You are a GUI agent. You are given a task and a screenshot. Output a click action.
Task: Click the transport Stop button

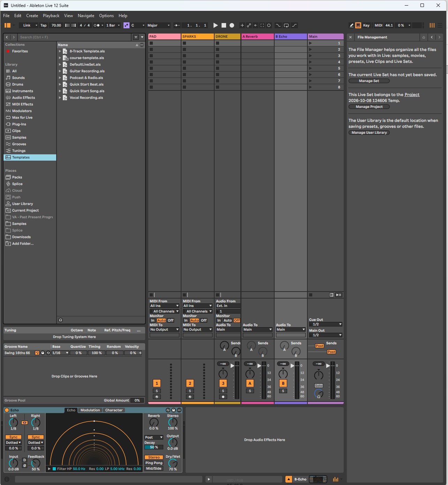(224, 25)
